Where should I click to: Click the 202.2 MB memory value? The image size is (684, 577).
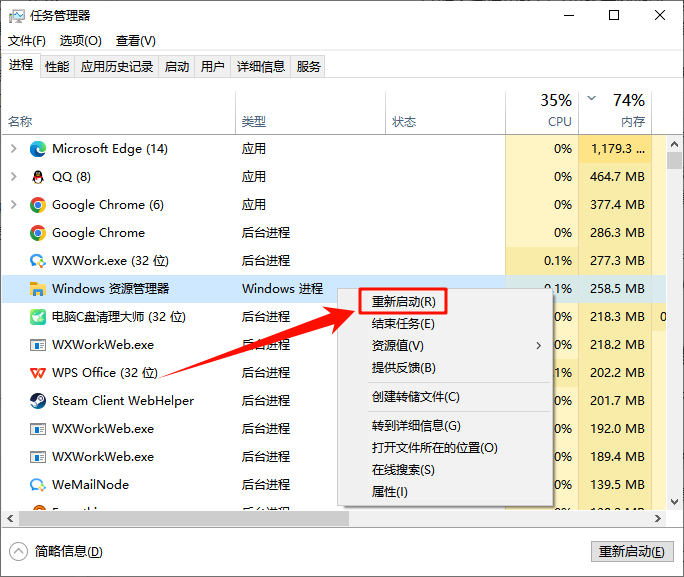click(x=617, y=373)
